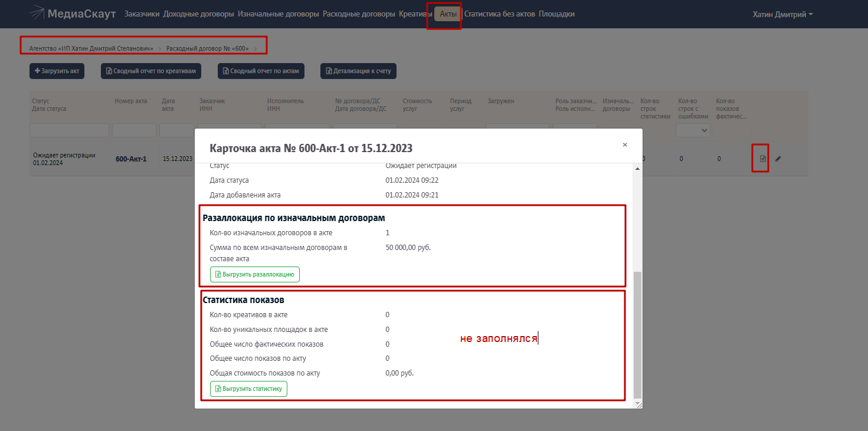Viewport: 868px width, 431px height.
Task: Follow the Агентство «ИП Хатин Дмитрий Степанович» breadcrumb
Action: pyautogui.click(x=91, y=48)
